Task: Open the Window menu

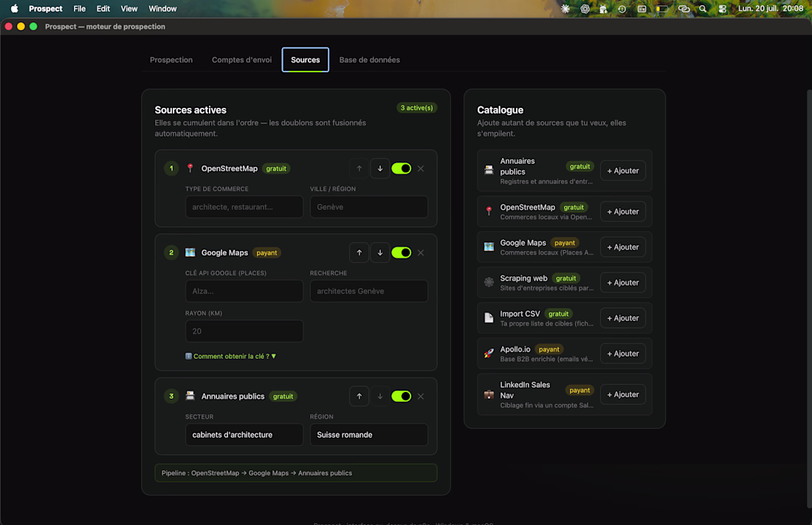Action: [x=162, y=9]
